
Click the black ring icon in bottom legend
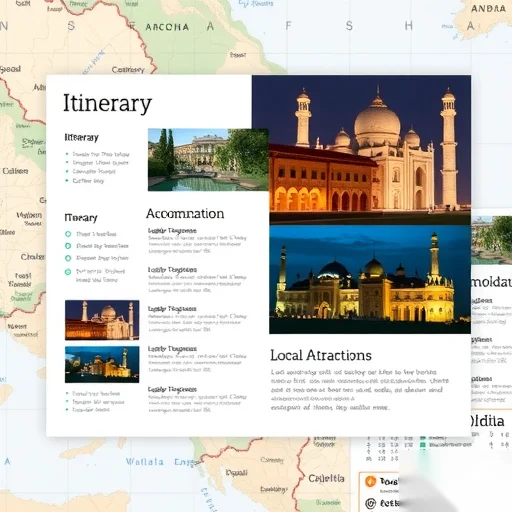pos(370,503)
